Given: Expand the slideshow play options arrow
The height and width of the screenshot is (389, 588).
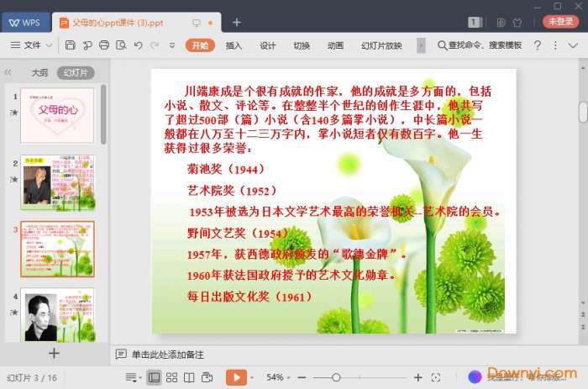Looking at the screenshot, I should [x=252, y=377].
